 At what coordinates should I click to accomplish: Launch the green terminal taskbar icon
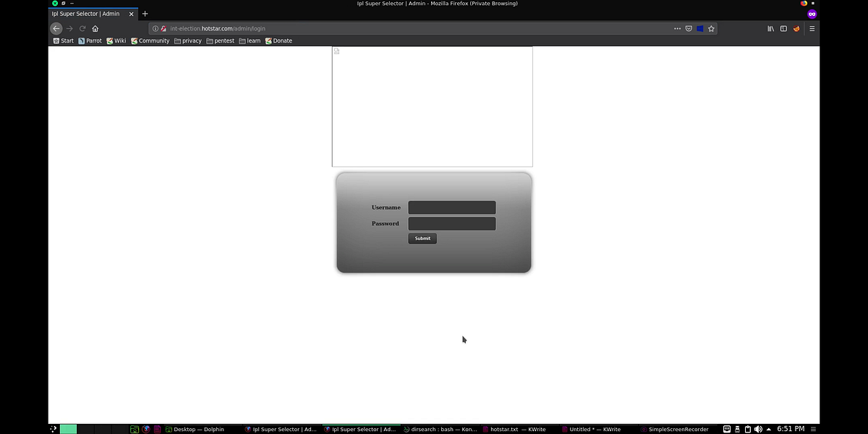point(135,429)
